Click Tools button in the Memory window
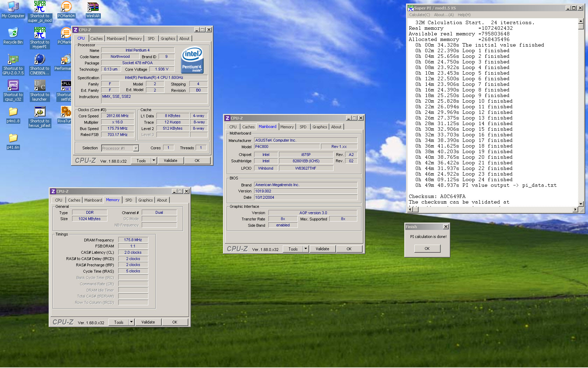Image resolution: width=588 pixels, height=368 pixels. (x=119, y=322)
